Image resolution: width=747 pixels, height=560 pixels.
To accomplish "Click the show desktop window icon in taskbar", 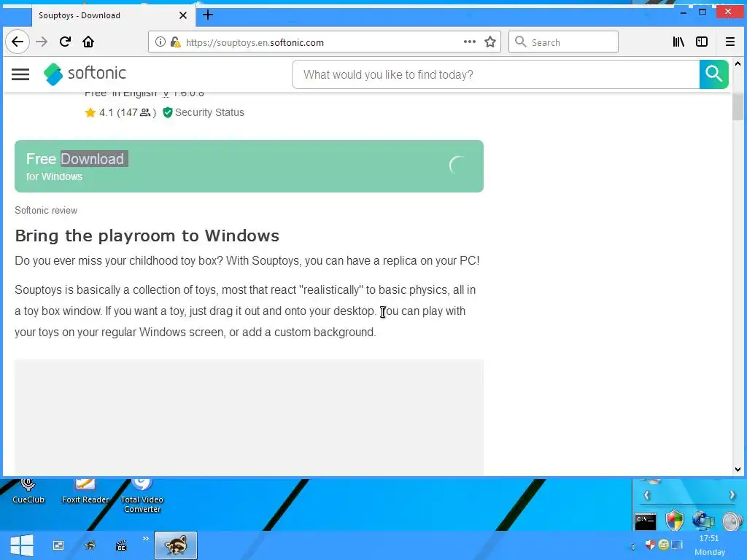I will (x=58, y=545).
